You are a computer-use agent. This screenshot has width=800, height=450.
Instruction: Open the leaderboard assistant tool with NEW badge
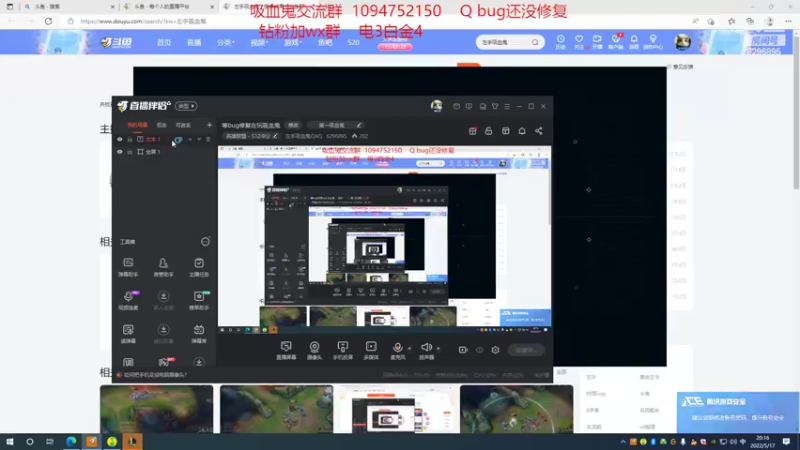(x=198, y=300)
